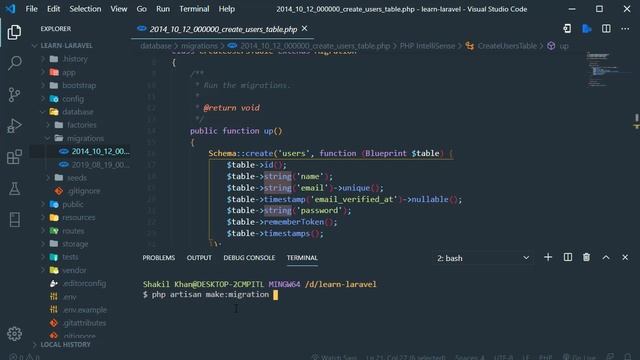Click 'database' in the breadcrumb path

pos(156,46)
